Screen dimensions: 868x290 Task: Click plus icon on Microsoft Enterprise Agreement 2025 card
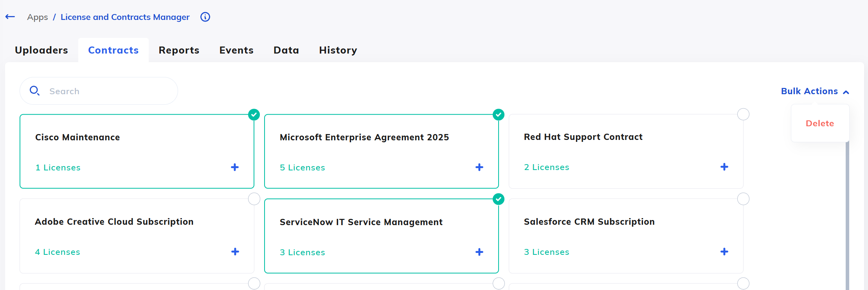pyautogui.click(x=479, y=167)
